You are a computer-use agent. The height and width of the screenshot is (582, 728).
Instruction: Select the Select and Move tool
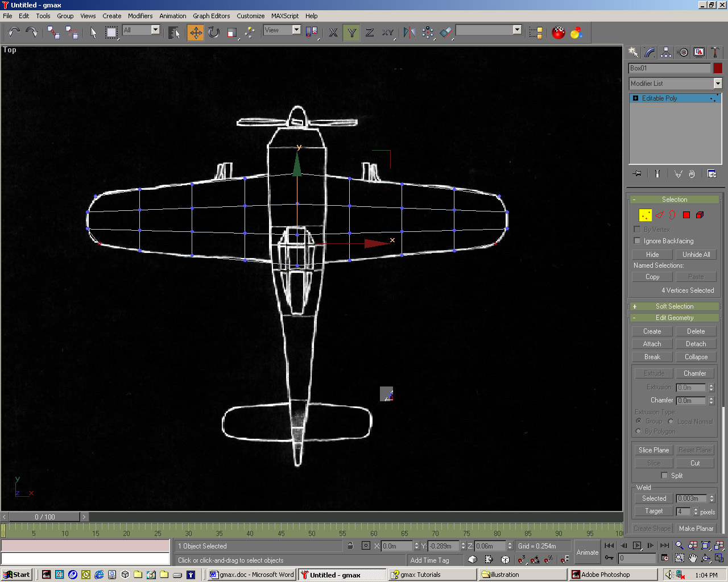coord(195,33)
